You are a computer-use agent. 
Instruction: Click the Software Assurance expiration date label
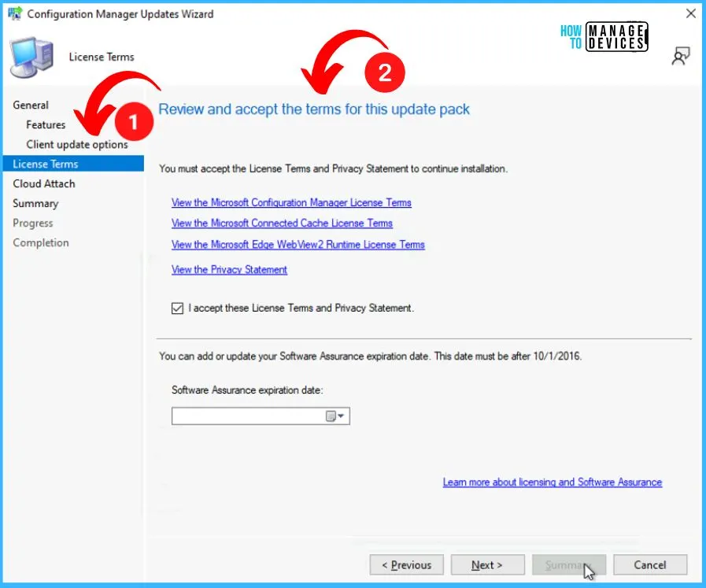[247, 390]
